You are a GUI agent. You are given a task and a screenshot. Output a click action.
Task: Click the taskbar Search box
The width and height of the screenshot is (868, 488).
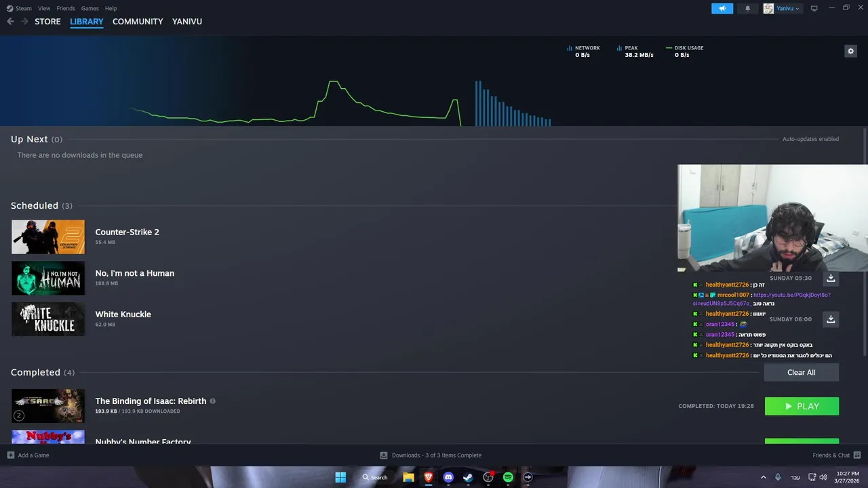[x=375, y=477]
